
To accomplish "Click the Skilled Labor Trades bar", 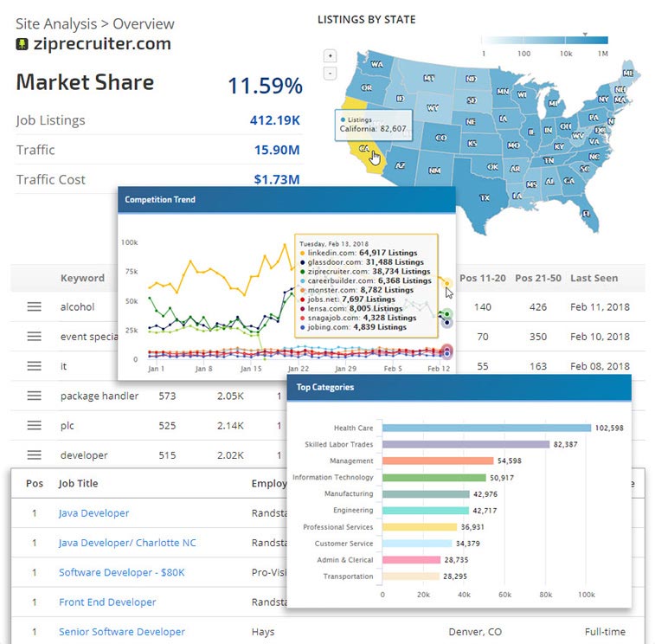I will pyautogui.click(x=466, y=444).
